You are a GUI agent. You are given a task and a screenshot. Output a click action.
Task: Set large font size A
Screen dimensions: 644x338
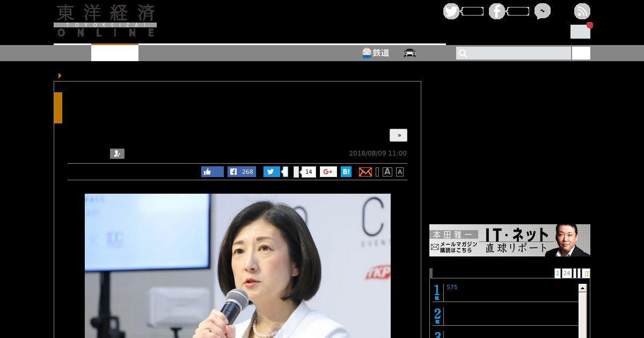[x=387, y=172]
